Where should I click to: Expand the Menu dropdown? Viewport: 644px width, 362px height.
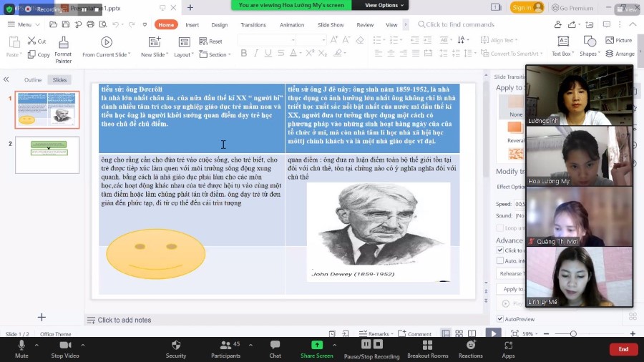click(x=24, y=24)
